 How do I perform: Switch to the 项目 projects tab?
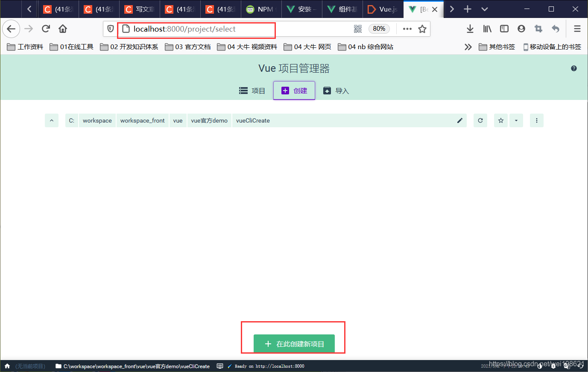pyautogui.click(x=252, y=91)
